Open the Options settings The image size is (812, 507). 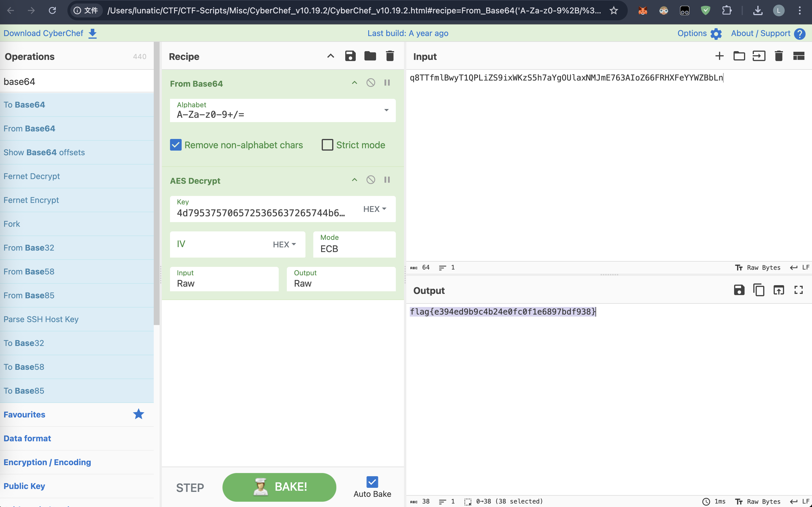tap(700, 33)
